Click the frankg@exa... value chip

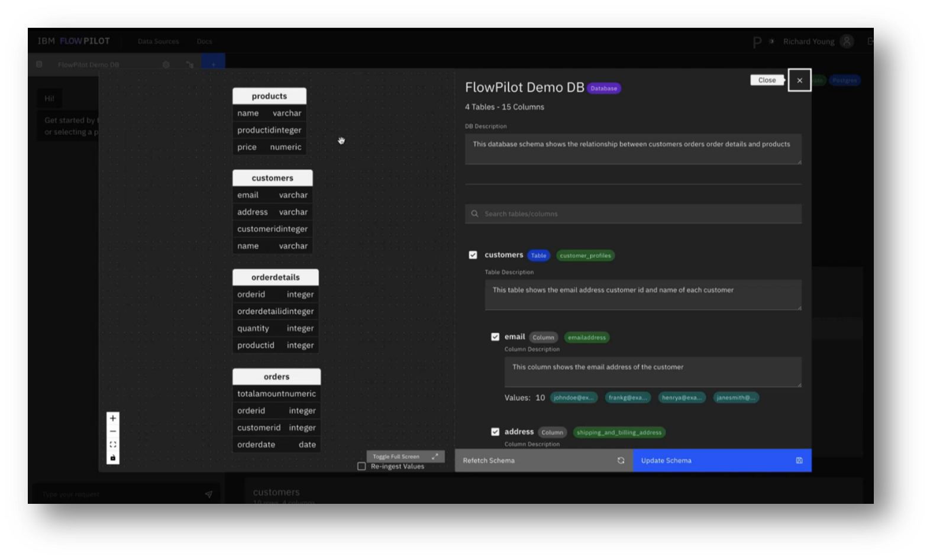coord(628,398)
